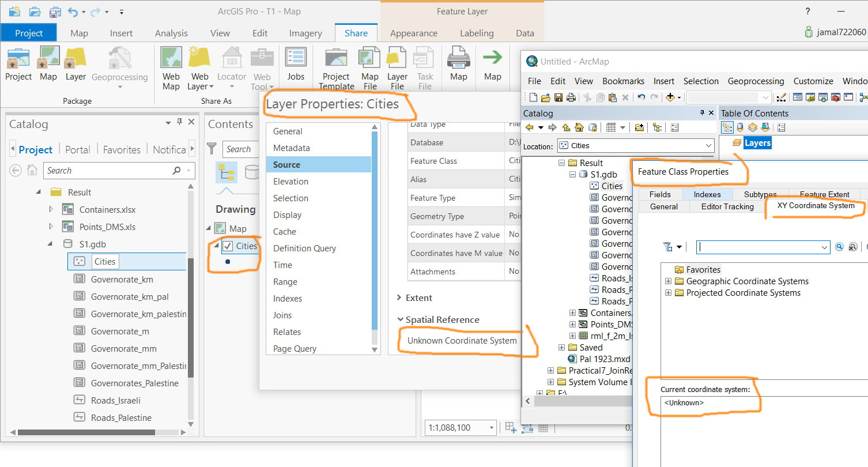Click the ArcMap Save toolbar icon

[558, 97]
